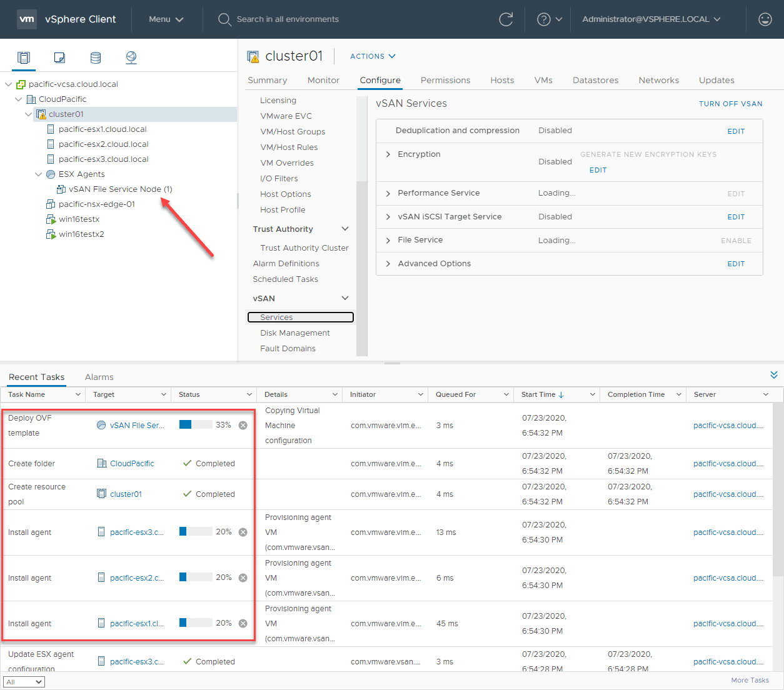Viewport: 784px width, 690px height.
Task: Open the Menu dropdown in header
Action: click(x=166, y=19)
